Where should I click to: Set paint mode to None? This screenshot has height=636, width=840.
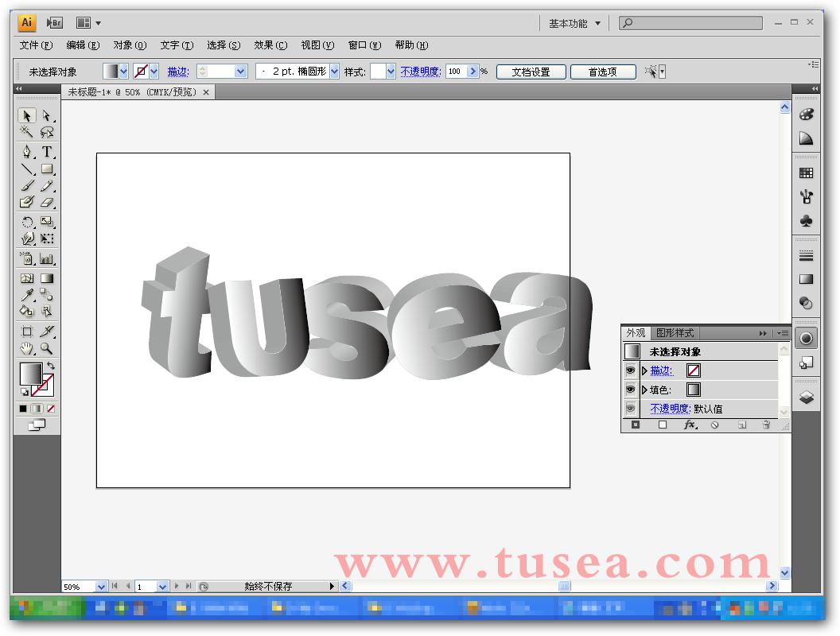pyautogui.click(x=50, y=409)
